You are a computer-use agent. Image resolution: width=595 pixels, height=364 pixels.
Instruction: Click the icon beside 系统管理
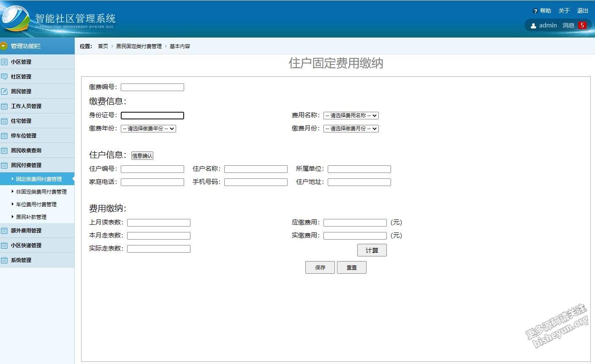pos(4,260)
